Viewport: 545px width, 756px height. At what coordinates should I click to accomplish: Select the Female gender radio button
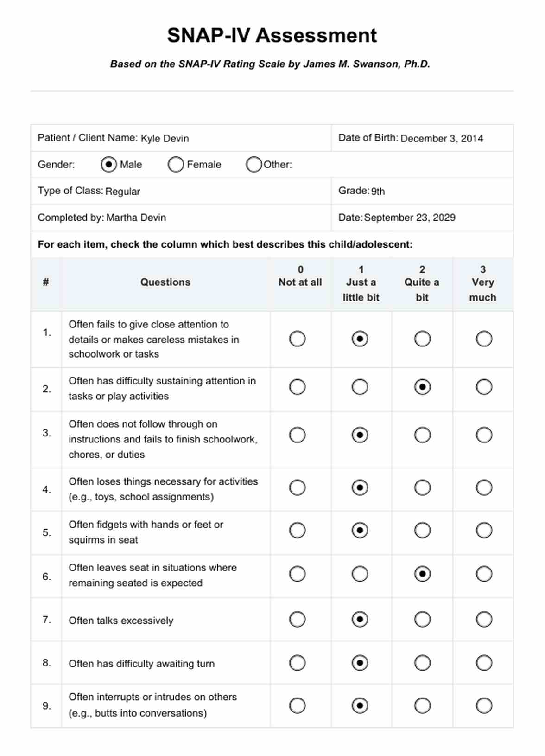(176, 164)
